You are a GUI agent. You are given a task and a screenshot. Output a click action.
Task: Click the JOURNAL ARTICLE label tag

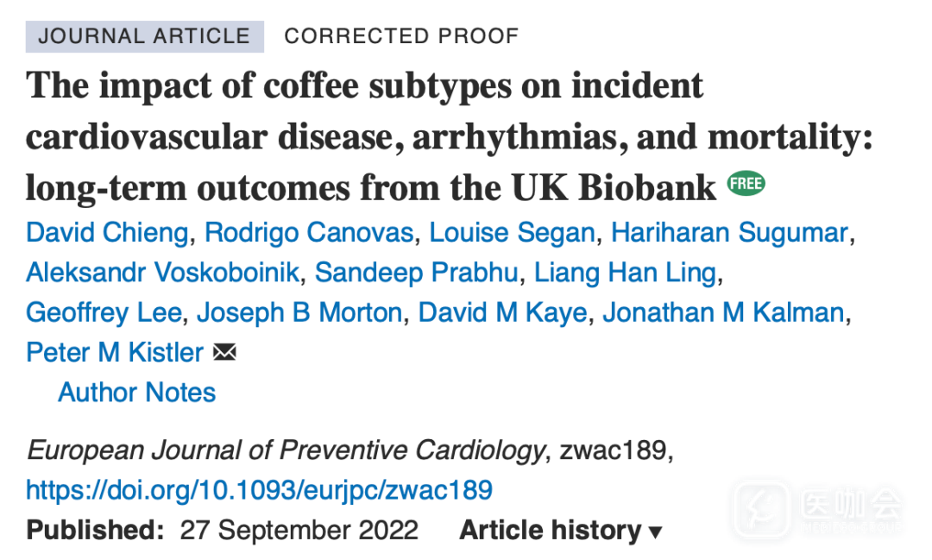coord(144,35)
